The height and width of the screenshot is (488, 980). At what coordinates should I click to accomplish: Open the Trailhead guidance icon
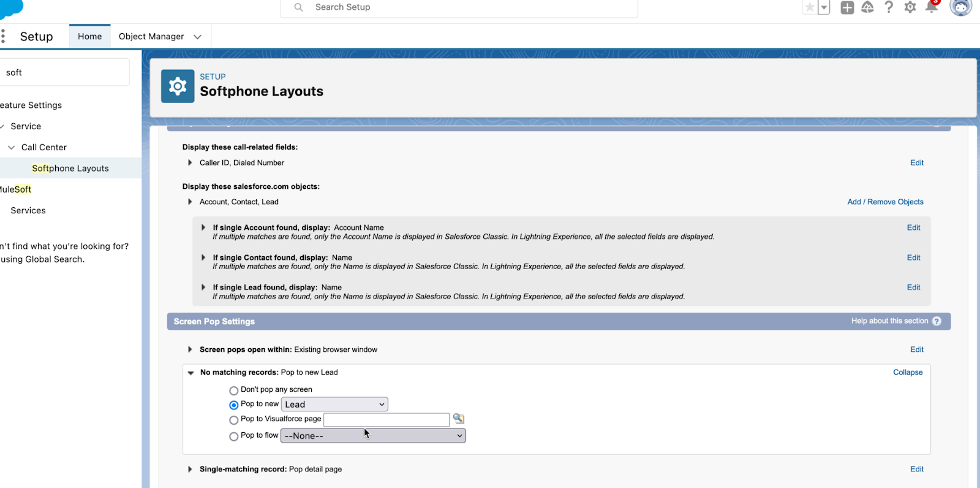click(868, 7)
